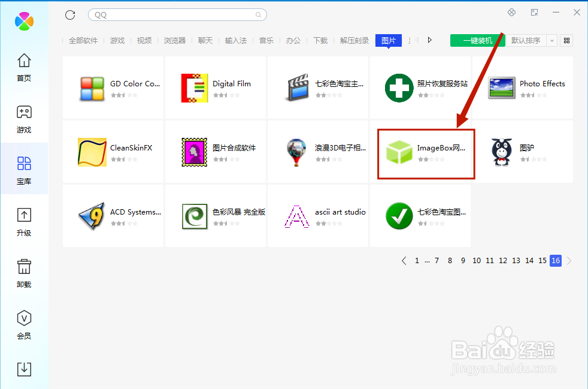Go to next page chevron
This screenshot has width=588, height=389.
569,261
